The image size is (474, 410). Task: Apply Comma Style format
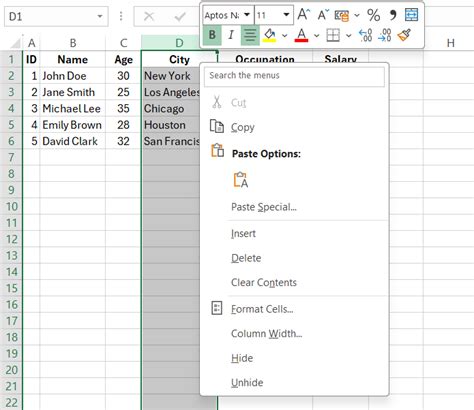tap(393, 15)
